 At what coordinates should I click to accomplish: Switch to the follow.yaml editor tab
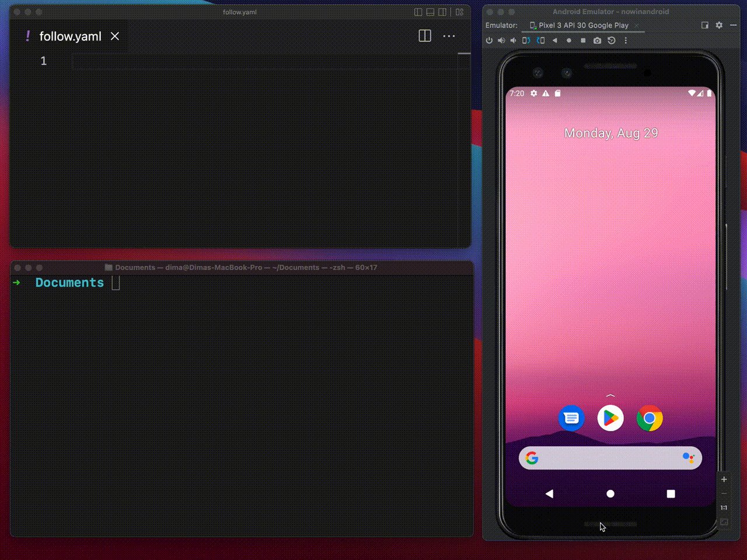click(x=70, y=36)
